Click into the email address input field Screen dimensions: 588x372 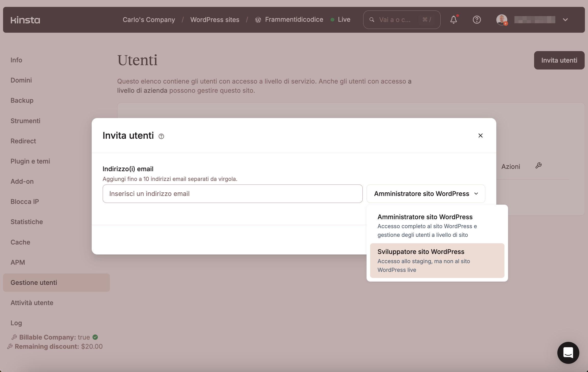(x=232, y=194)
